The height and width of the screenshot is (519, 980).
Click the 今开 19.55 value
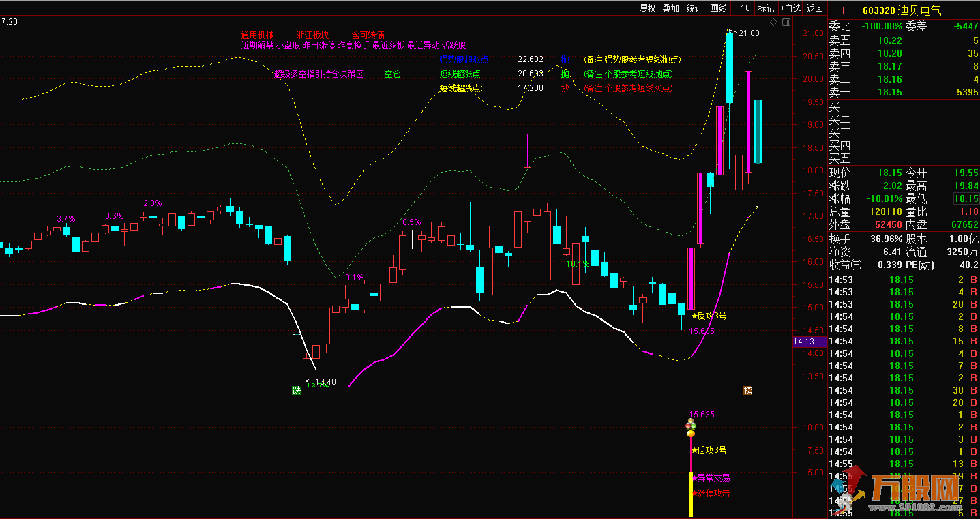[966, 173]
